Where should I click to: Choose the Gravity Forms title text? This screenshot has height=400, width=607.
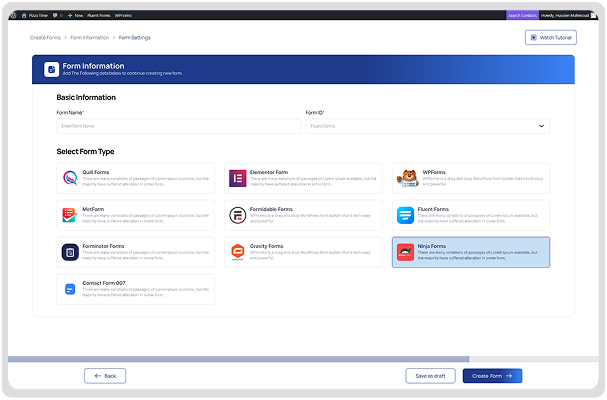click(266, 246)
